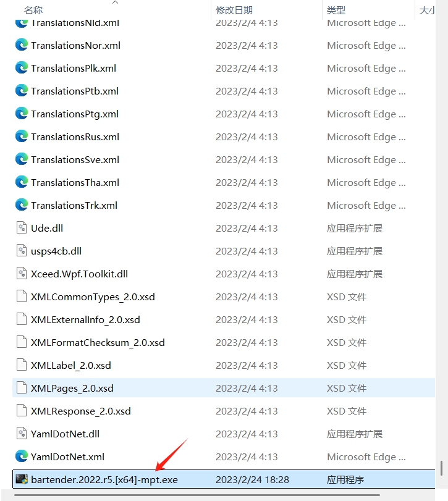Click the vertical scrollbar thumb at right

441,468
